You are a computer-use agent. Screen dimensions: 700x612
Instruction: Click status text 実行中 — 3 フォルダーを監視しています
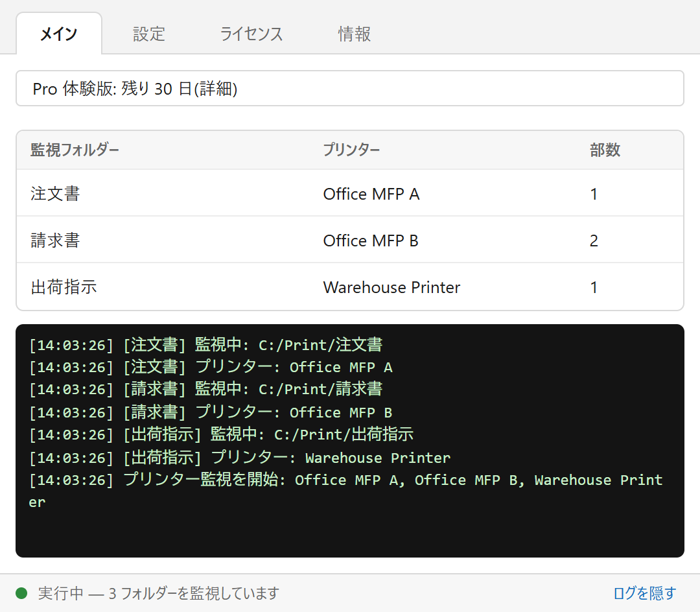pyautogui.click(x=159, y=593)
